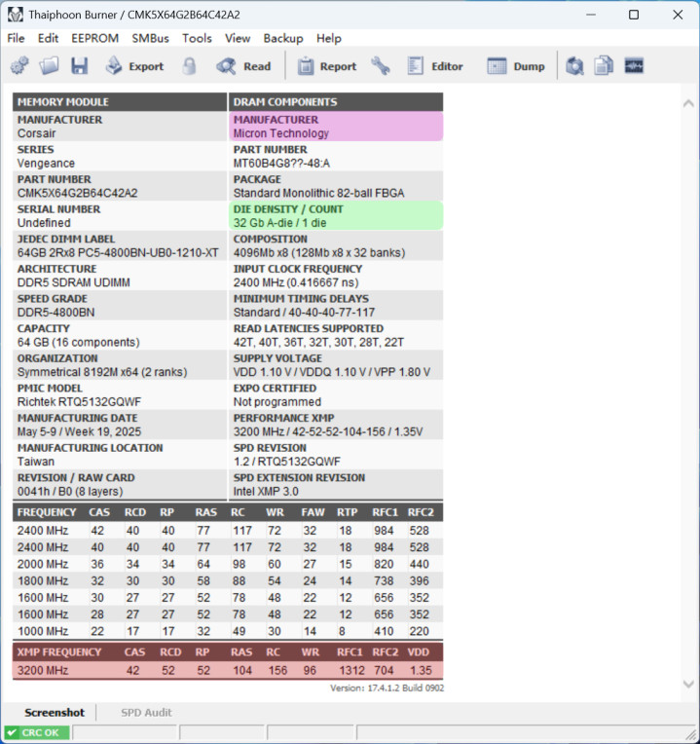Open the Edit menu
Screen dimensions: 700x744
coord(48,38)
